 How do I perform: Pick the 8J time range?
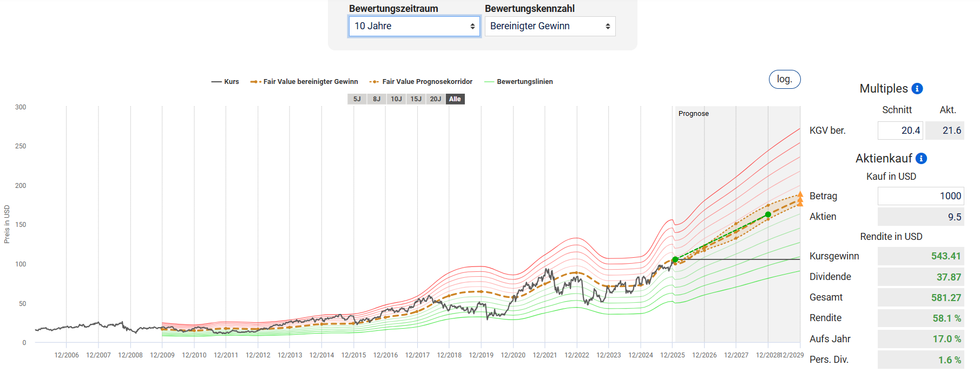[x=377, y=99]
